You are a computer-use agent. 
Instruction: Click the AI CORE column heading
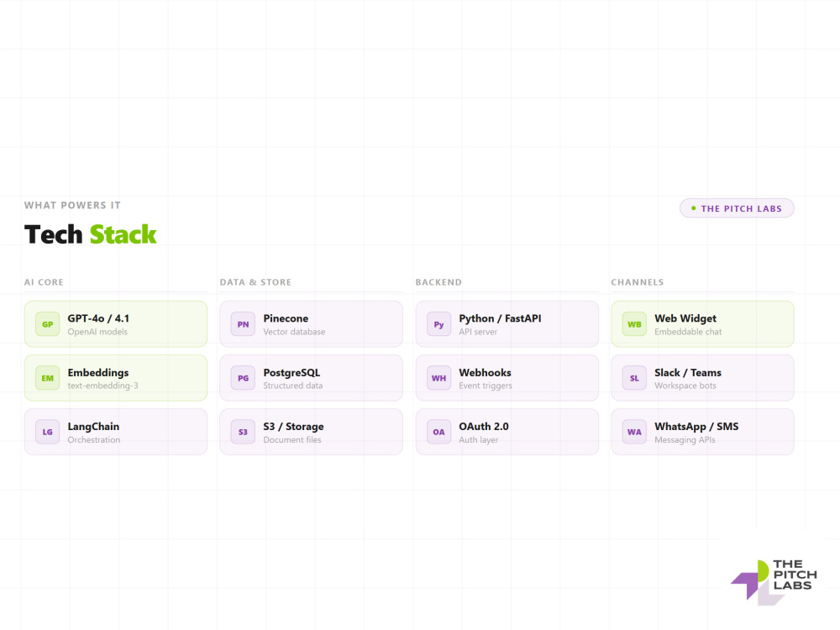(x=44, y=282)
